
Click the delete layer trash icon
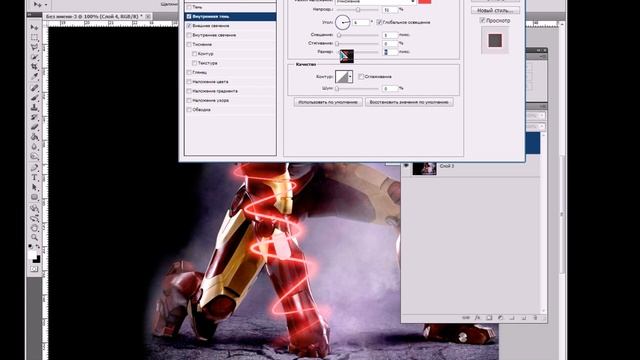535,318
